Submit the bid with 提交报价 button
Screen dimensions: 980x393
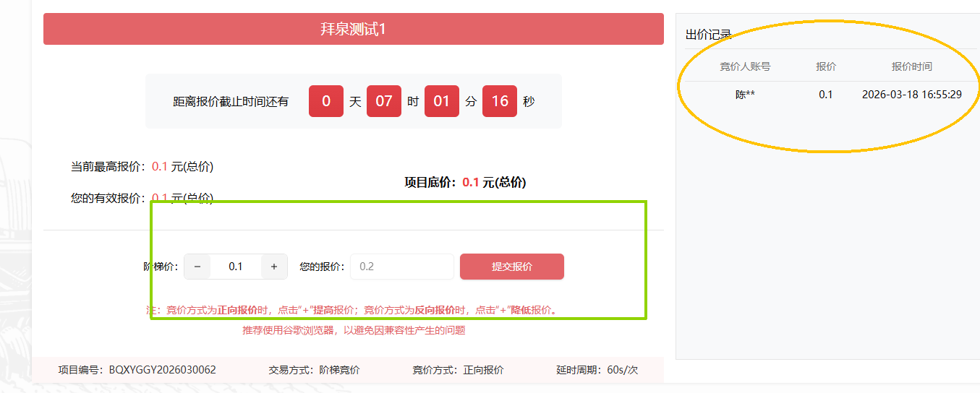tap(511, 267)
